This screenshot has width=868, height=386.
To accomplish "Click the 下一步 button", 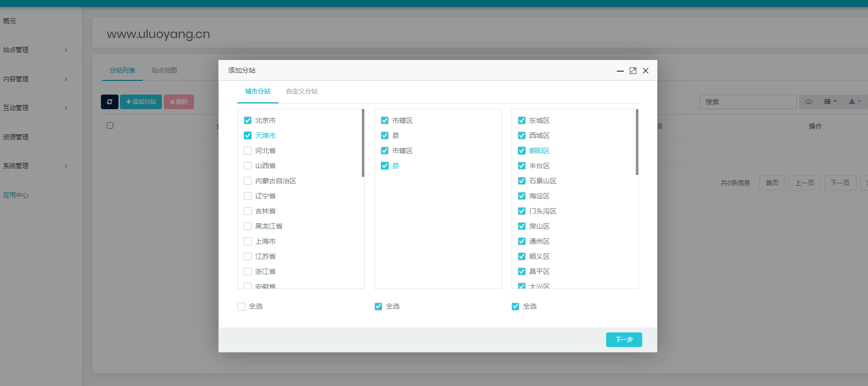I will [624, 340].
